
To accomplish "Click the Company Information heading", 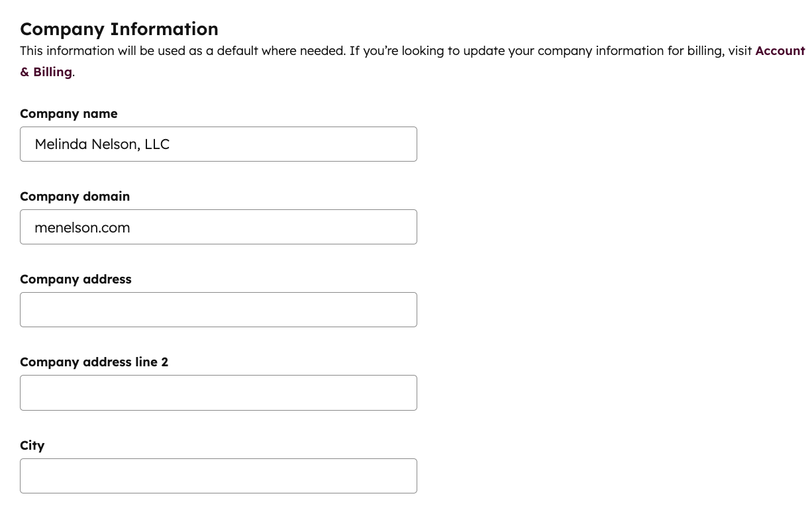I will (119, 28).
